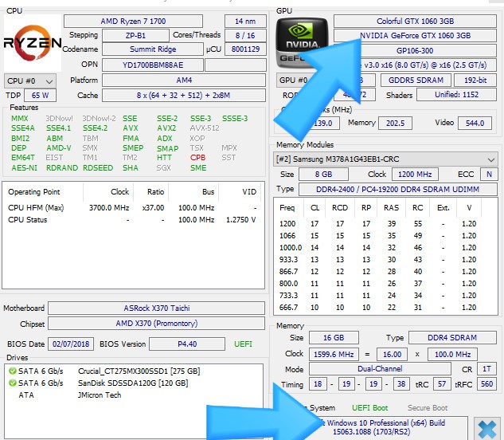Select the SanDisk SDSSDA120G [120 GB] drive entry

tap(133, 383)
